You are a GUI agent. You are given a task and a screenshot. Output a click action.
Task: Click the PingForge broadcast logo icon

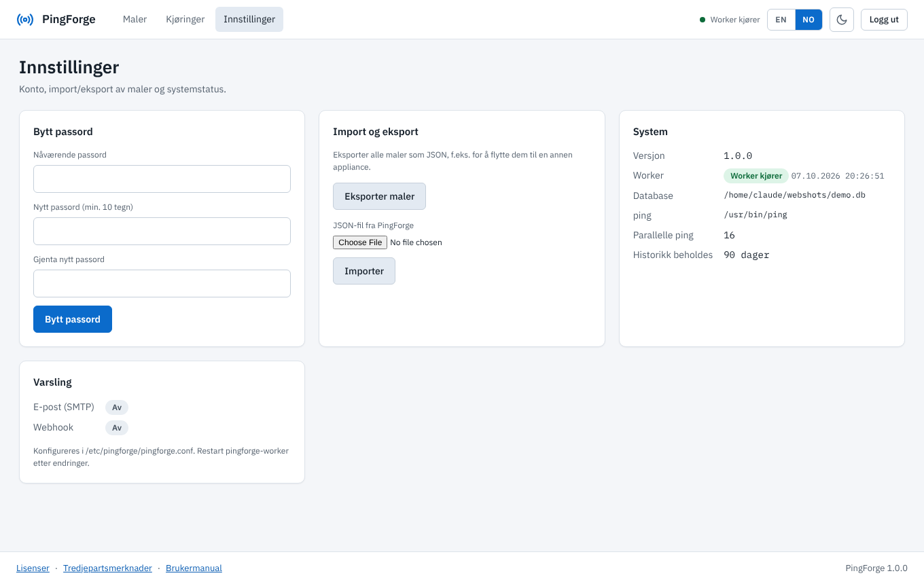pyautogui.click(x=25, y=20)
